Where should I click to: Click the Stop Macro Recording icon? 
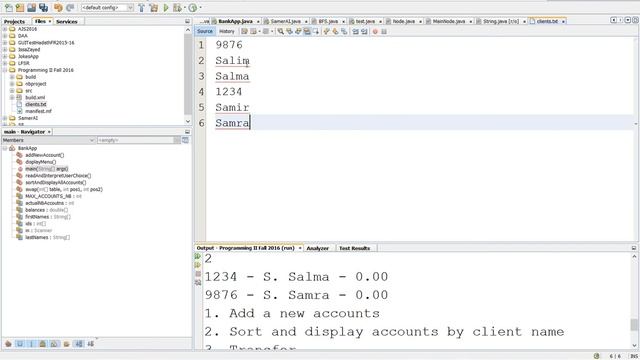[x=384, y=31]
